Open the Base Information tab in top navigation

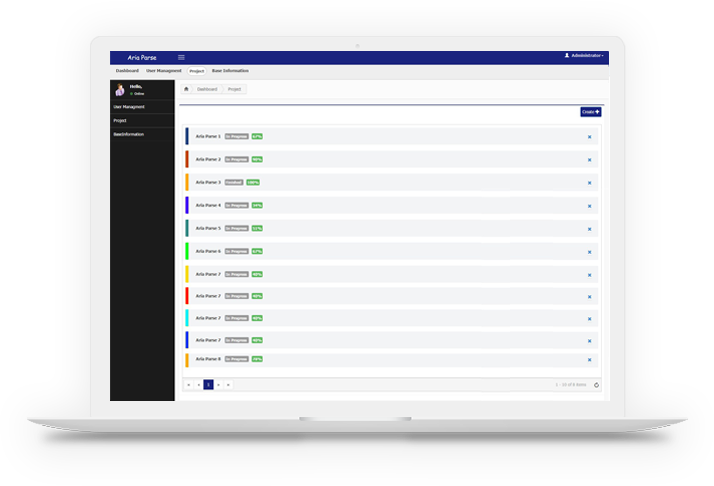click(230, 71)
